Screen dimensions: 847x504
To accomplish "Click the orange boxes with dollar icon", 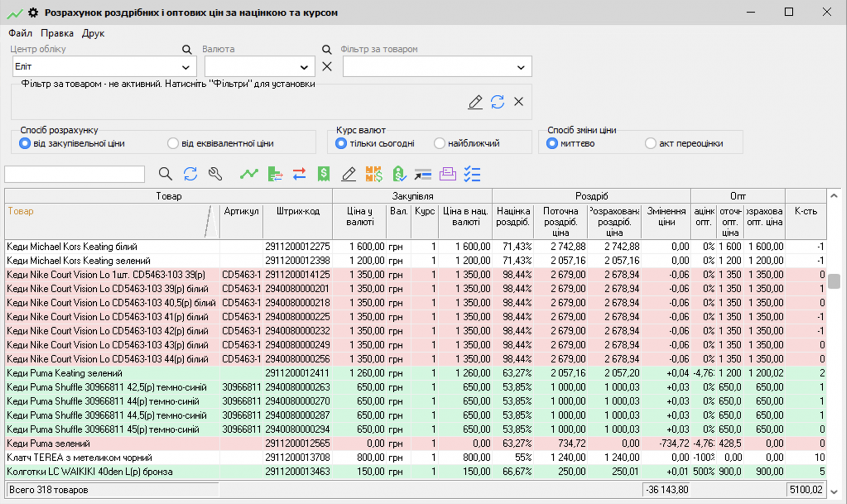I will (x=374, y=174).
